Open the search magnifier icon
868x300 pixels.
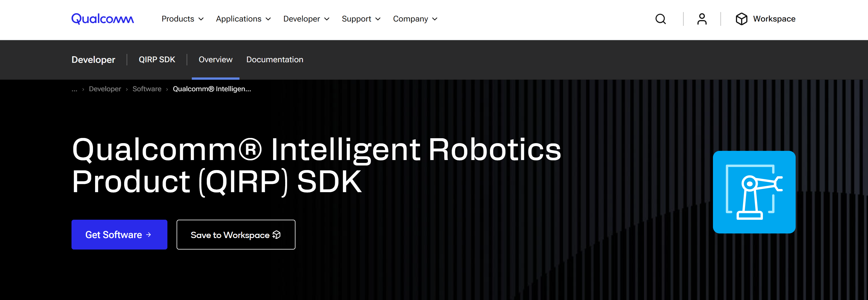point(660,19)
